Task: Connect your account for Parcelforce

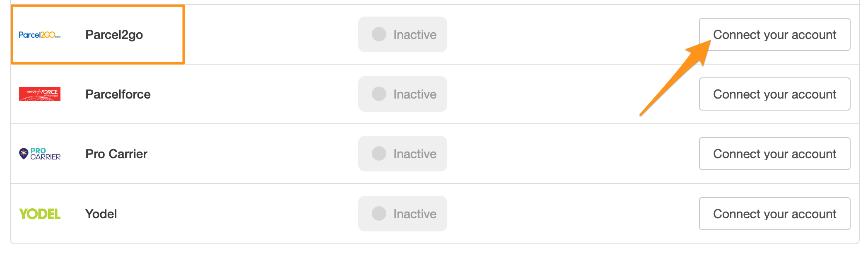Action: point(774,94)
